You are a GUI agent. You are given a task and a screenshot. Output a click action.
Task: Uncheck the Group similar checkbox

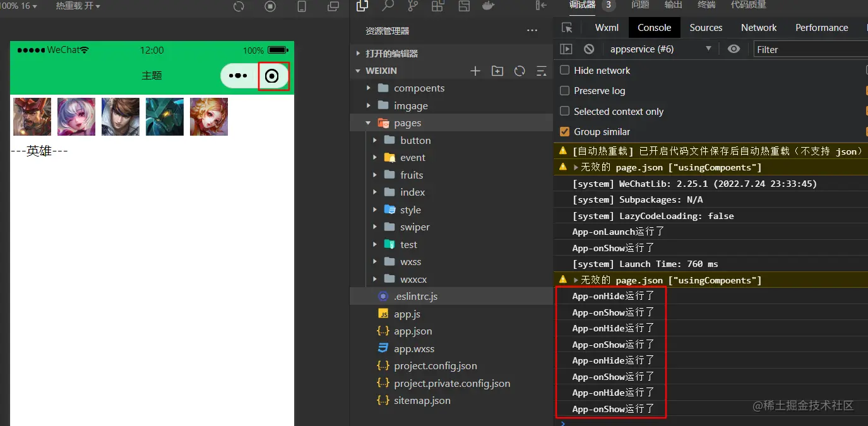pos(565,132)
